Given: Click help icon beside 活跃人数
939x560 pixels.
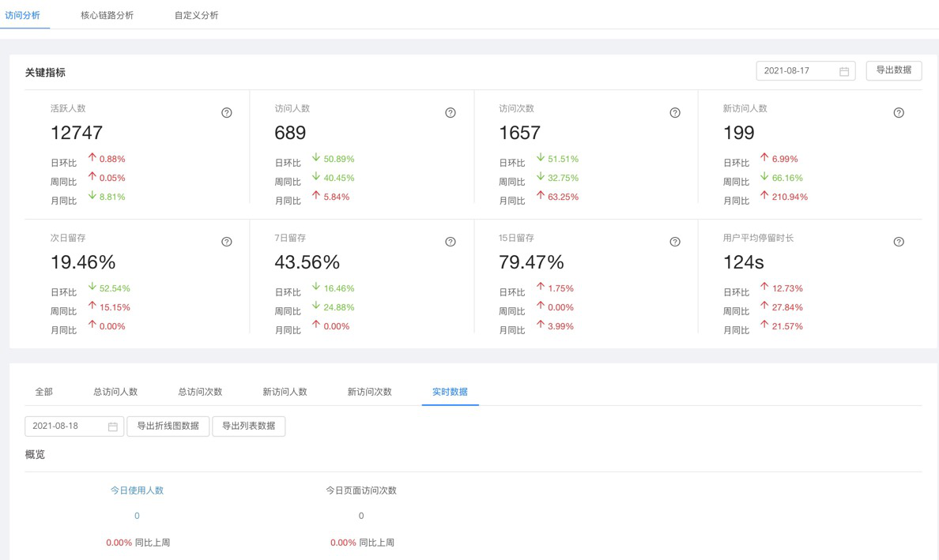Looking at the screenshot, I should tap(227, 113).
